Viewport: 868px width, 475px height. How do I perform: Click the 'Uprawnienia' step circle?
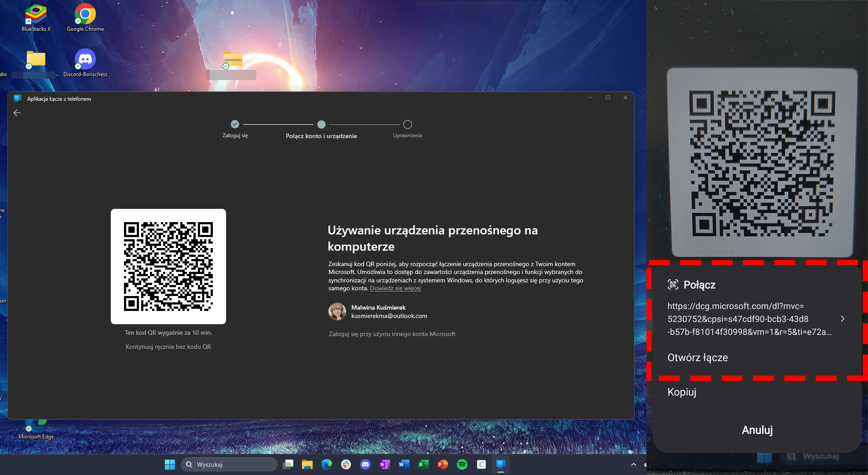408,124
